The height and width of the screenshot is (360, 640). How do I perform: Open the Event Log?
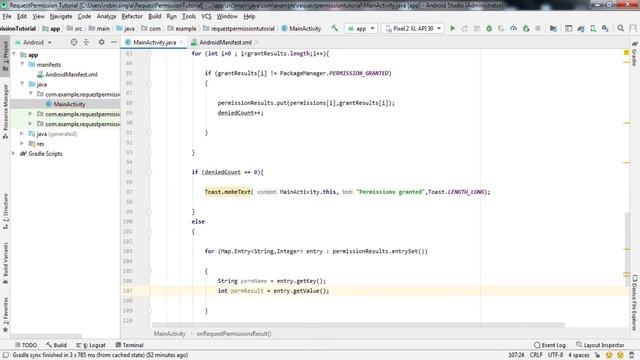pyautogui.click(x=550, y=345)
